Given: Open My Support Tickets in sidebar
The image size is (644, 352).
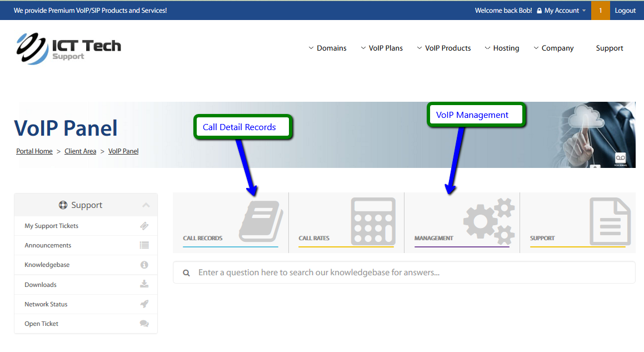Looking at the screenshot, I should 86,226.
